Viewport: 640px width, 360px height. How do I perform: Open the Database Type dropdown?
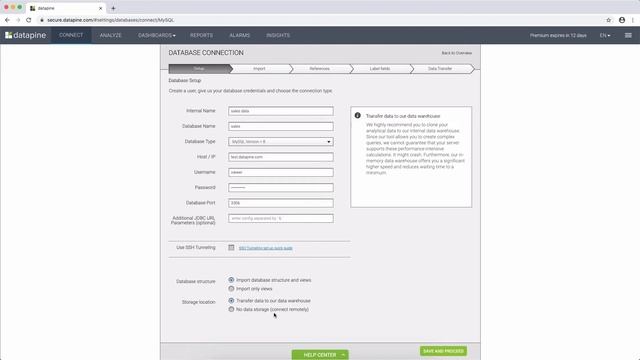[281, 142]
